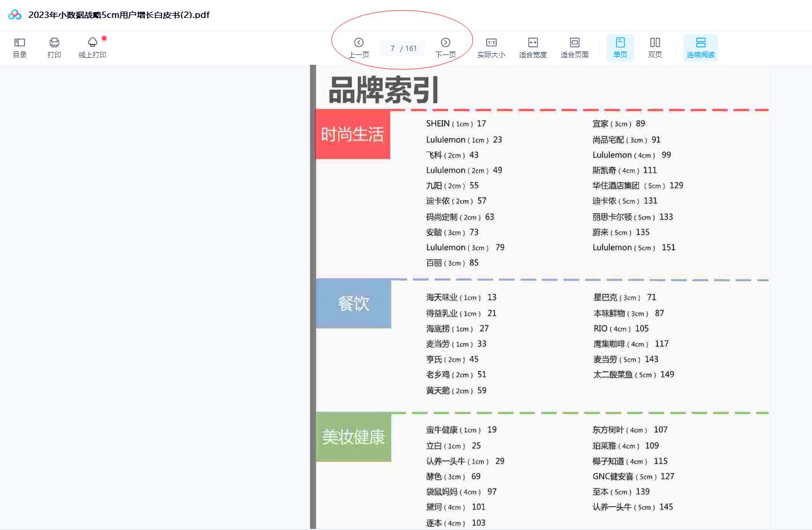Screen dimensions: 812x530
Task: Switch to 单页 single page mode
Action: [620, 47]
